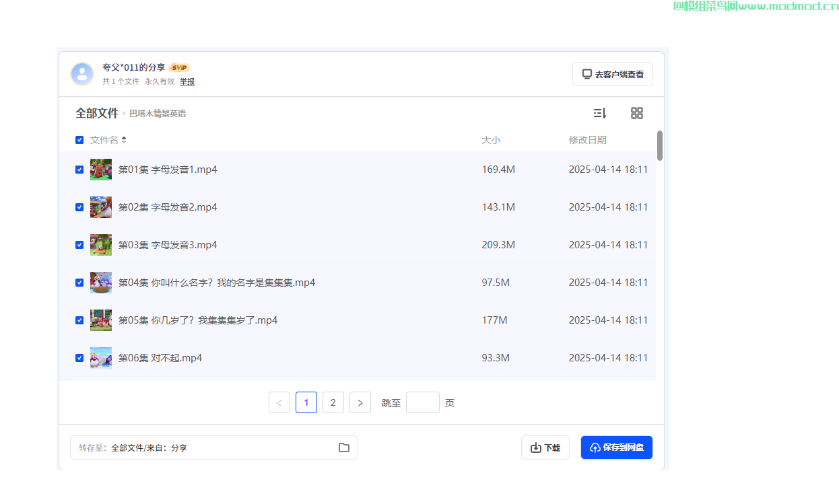The width and height of the screenshot is (839, 504).
Task: Click the 169.4M size value
Action: click(x=498, y=170)
